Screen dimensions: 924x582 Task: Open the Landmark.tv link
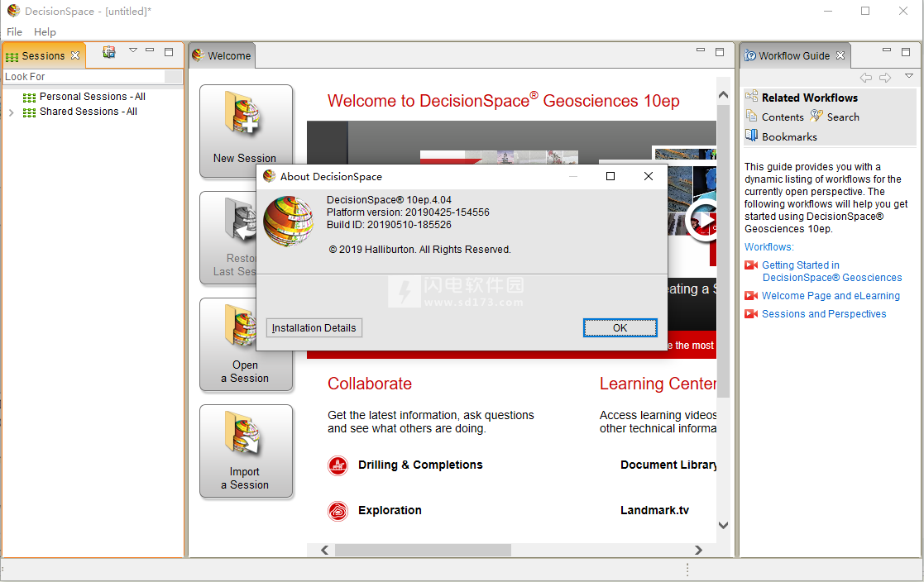pos(654,510)
